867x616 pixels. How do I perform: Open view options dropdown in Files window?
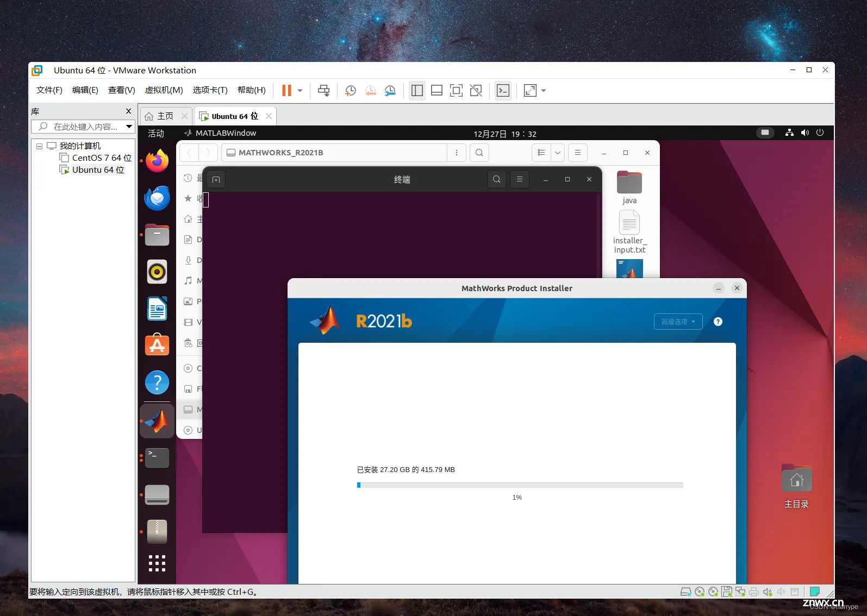point(558,153)
